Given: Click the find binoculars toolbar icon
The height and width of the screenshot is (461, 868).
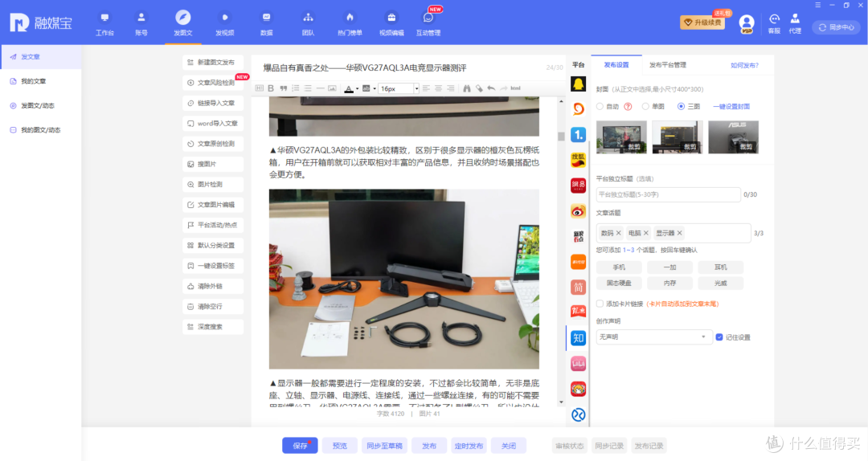Looking at the screenshot, I should (467, 88).
